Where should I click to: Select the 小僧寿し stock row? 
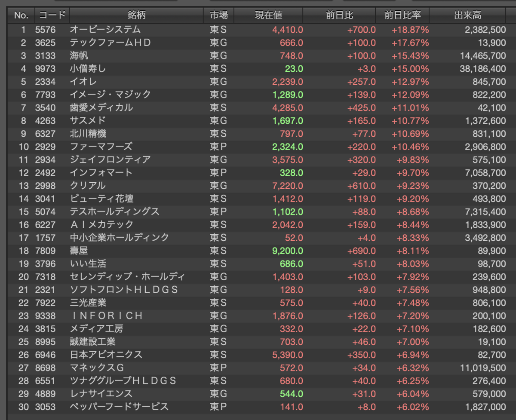click(257, 69)
